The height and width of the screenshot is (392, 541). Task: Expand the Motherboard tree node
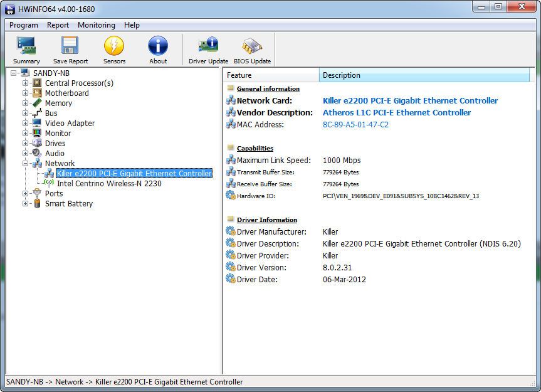point(26,93)
